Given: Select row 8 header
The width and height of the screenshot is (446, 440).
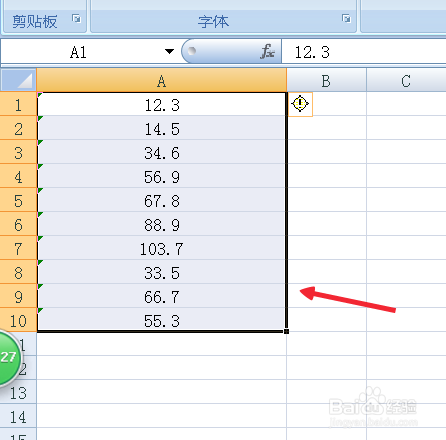Looking at the screenshot, I should (18, 272).
